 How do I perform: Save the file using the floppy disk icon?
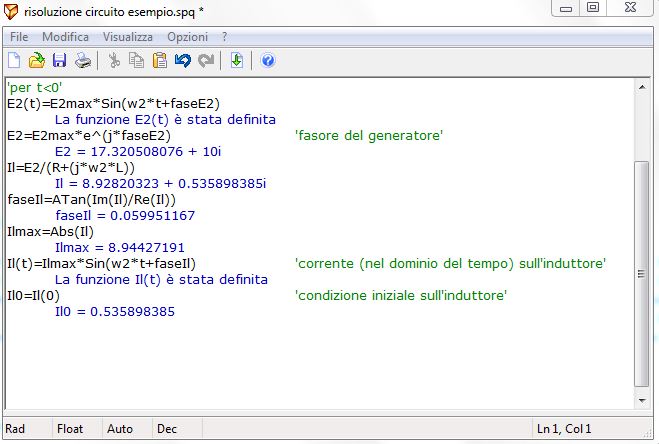coord(59,60)
